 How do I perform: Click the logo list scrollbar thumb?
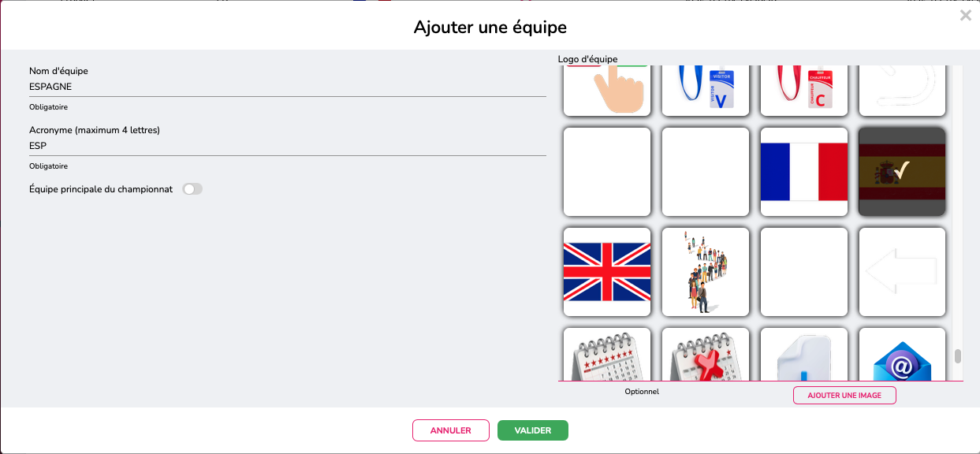[x=958, y=356]
